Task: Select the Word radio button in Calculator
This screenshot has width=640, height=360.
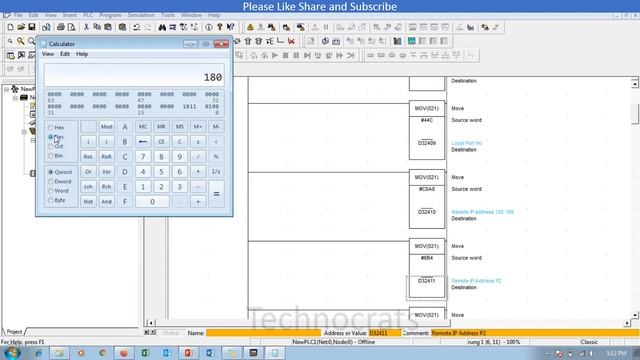Action: coord(51,191)
